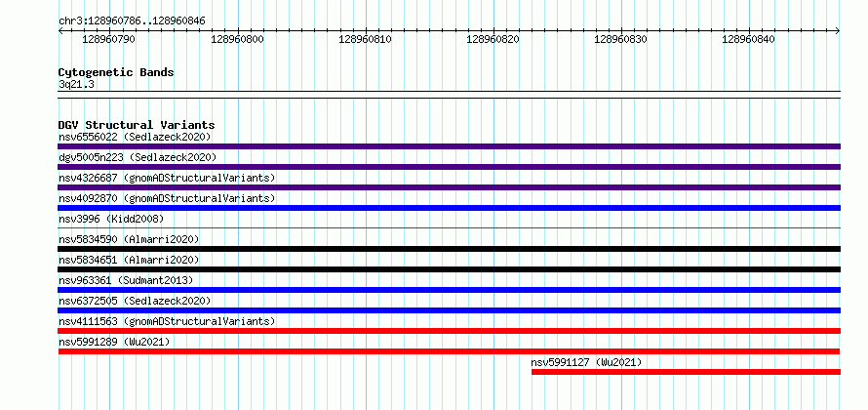The height and width of the screenshot is (410, 868).
Task: Select the red bar under nsv5991289
Action: (x=449, y=351)
